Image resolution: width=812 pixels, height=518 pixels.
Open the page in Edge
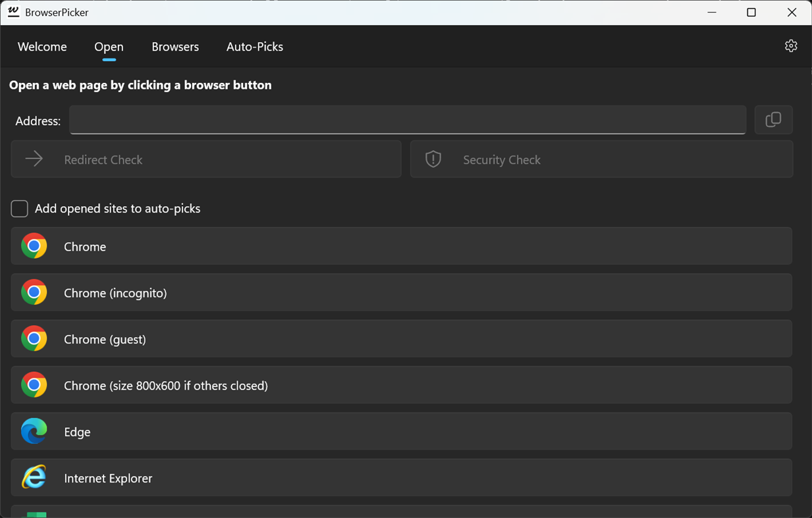tap(402, 432)
